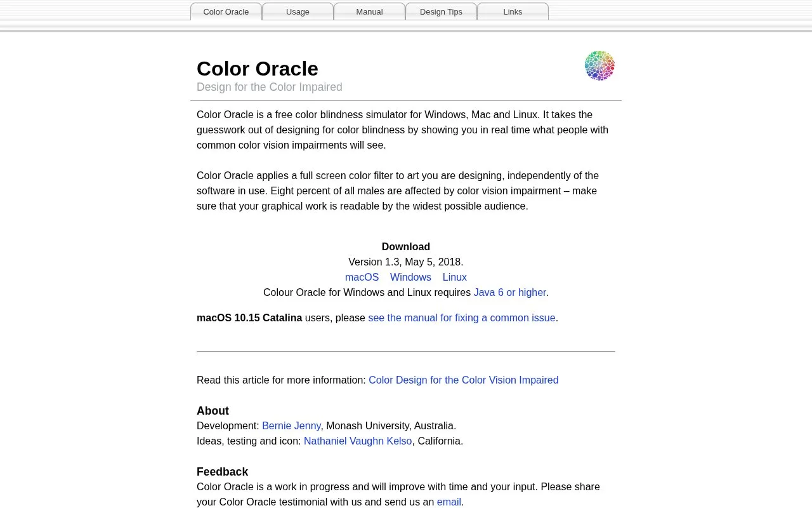Click the Feedback heading
Screen dimensions: 812x508
pos(222,472)
